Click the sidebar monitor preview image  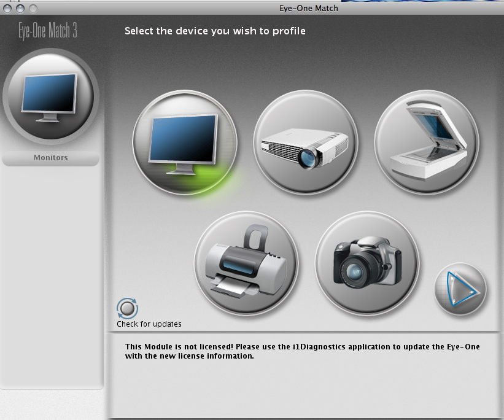click(x=51, y=96)
